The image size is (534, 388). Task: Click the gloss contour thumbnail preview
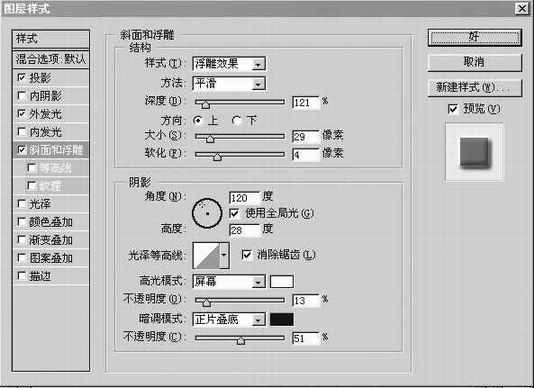(x=207, y=255)
